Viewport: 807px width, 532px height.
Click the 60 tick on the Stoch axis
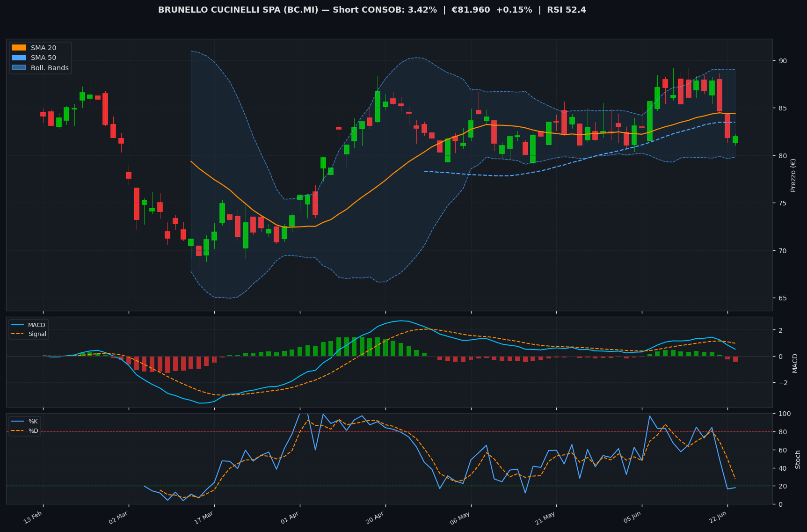coord(783,450)
